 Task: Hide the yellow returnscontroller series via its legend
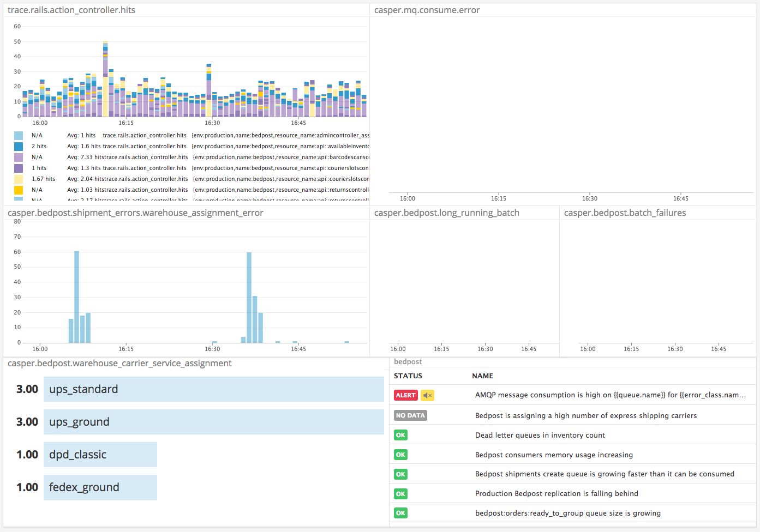(x=19, y=190)
